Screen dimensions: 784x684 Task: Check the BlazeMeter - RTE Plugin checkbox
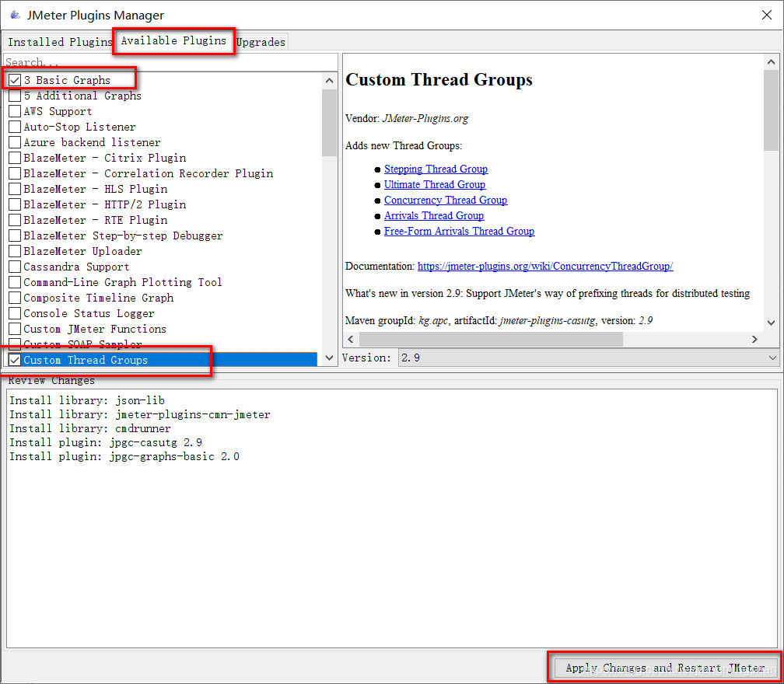pos(15,220)
